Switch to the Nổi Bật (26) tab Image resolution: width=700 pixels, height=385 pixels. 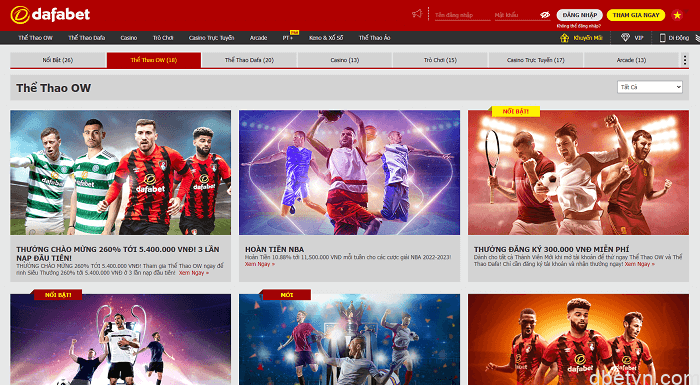pyautogui.click(x=58, y=60)
